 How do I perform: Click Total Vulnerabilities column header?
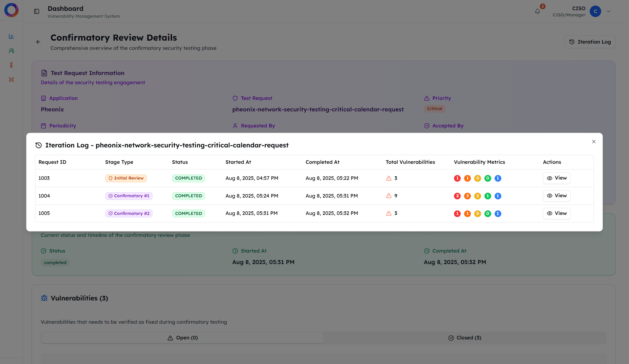point(410,162)
